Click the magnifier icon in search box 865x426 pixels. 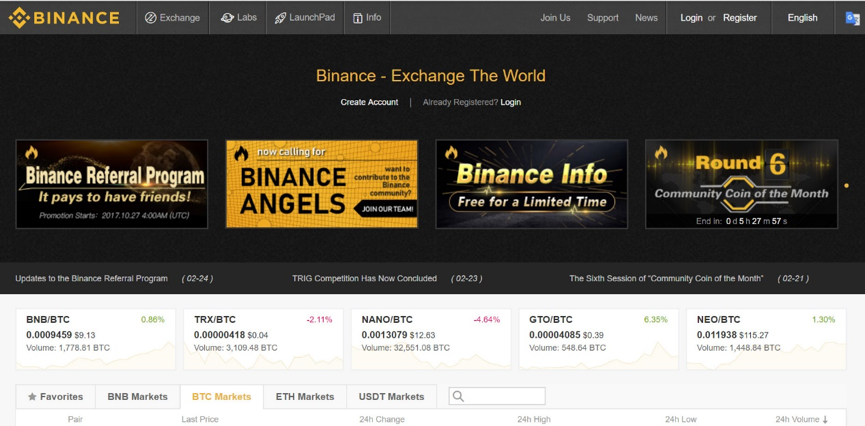pyautogui.click(x=458, y=396)
